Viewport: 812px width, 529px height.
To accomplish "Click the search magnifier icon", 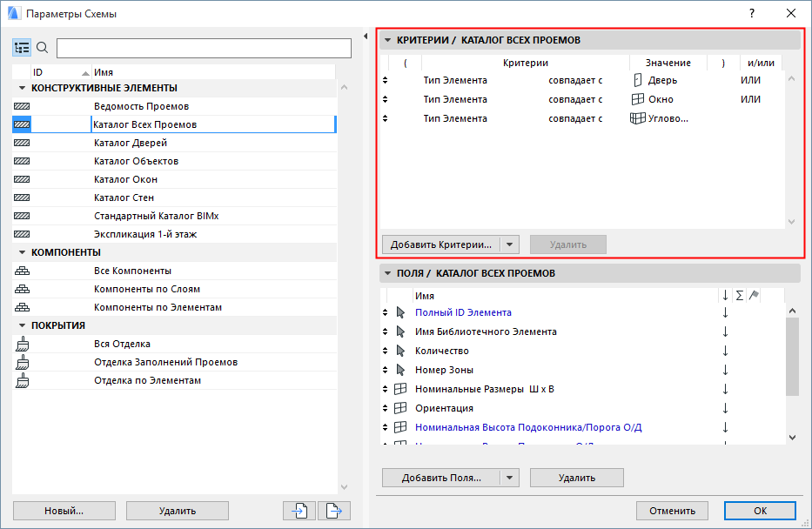I will (x=43, y=48).
